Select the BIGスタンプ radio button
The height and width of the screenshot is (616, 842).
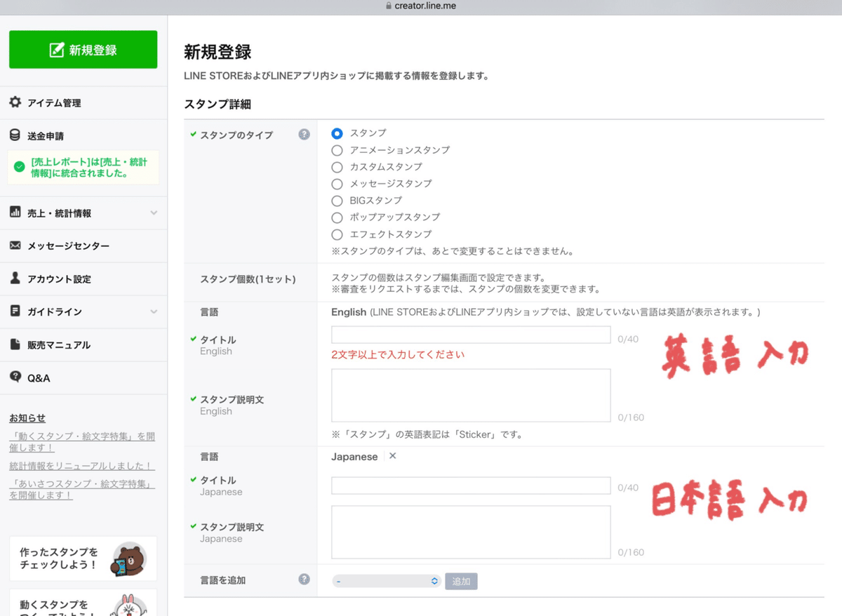(x=338, y=201)
